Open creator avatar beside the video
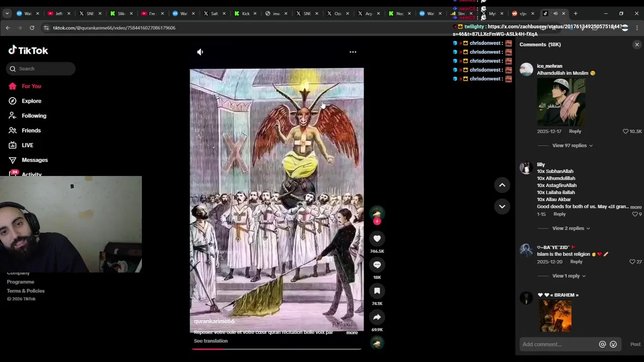The width and height of the screenshot is (644, 362). [x=377, y=213]
